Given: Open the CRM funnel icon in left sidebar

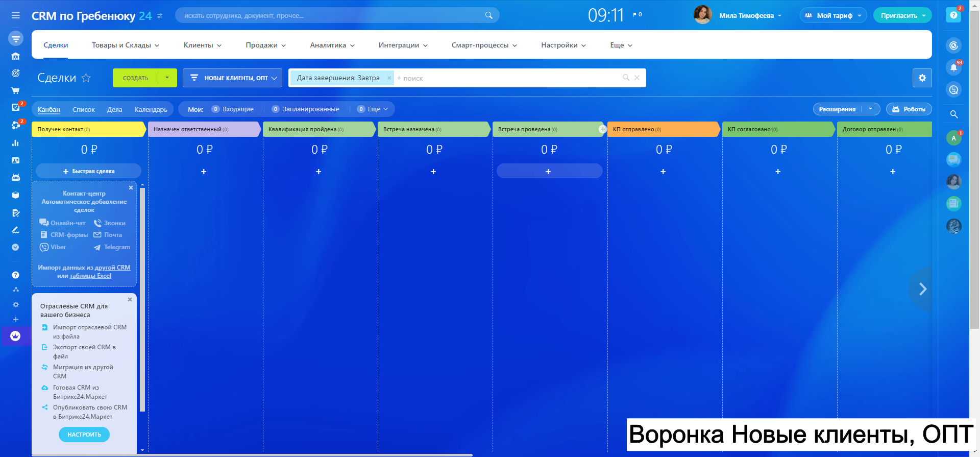Looking at the screenshot, I should tap(16, 38).
